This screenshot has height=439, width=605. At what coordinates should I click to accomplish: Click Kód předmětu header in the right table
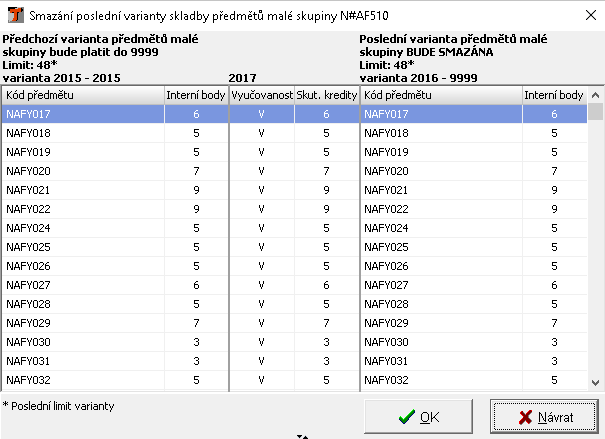(440, 95)
